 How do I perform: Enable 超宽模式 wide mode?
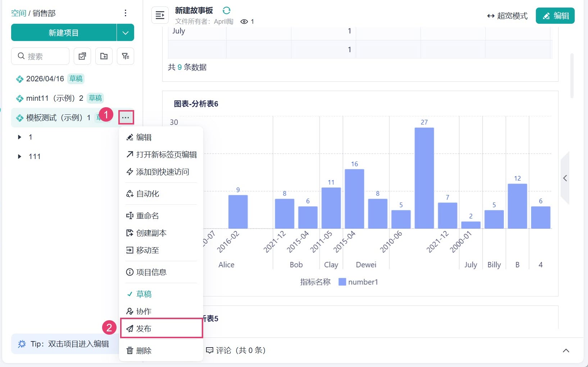click(x=507, y=16)
